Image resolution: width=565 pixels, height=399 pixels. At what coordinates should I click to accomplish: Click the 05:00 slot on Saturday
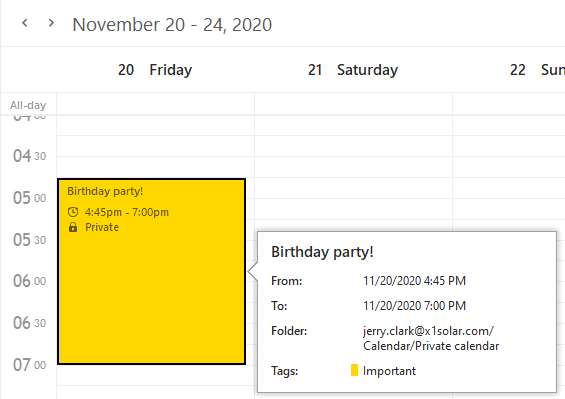353,209
